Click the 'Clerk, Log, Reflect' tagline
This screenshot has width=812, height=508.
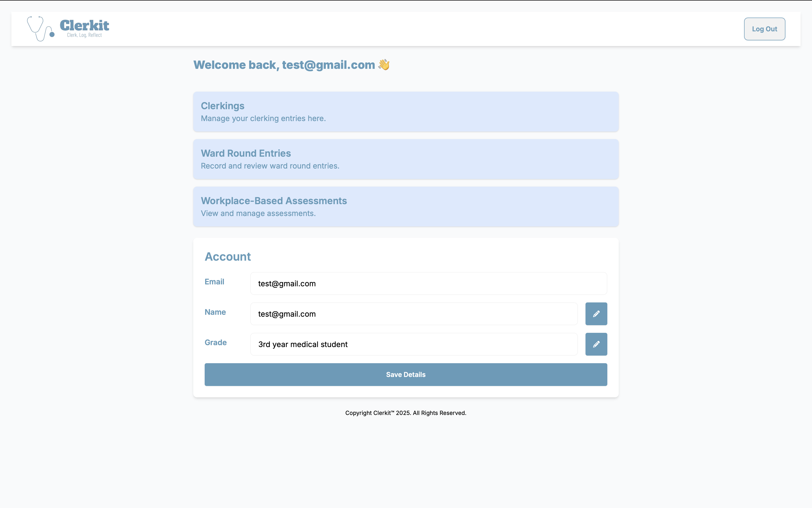pos(84,35)
